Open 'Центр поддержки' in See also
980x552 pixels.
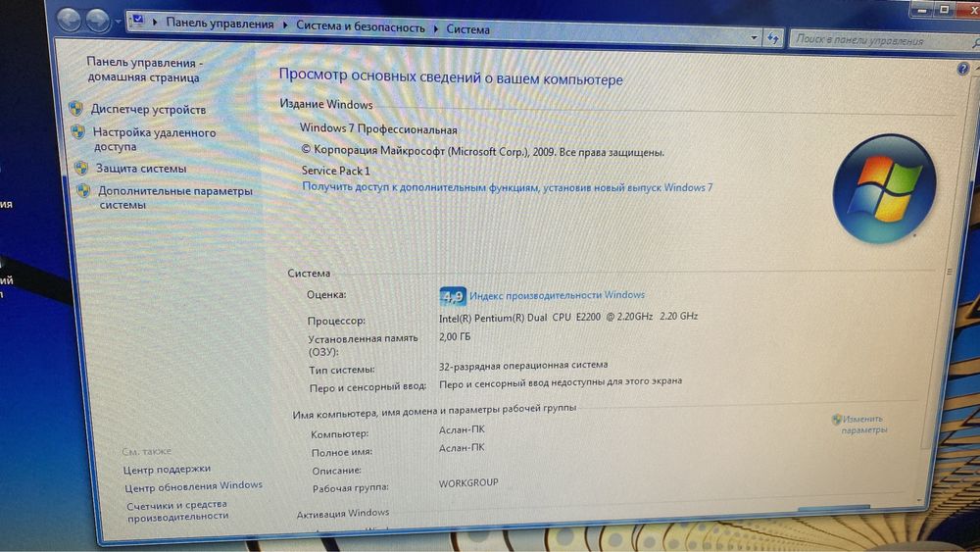pos(167,469)
